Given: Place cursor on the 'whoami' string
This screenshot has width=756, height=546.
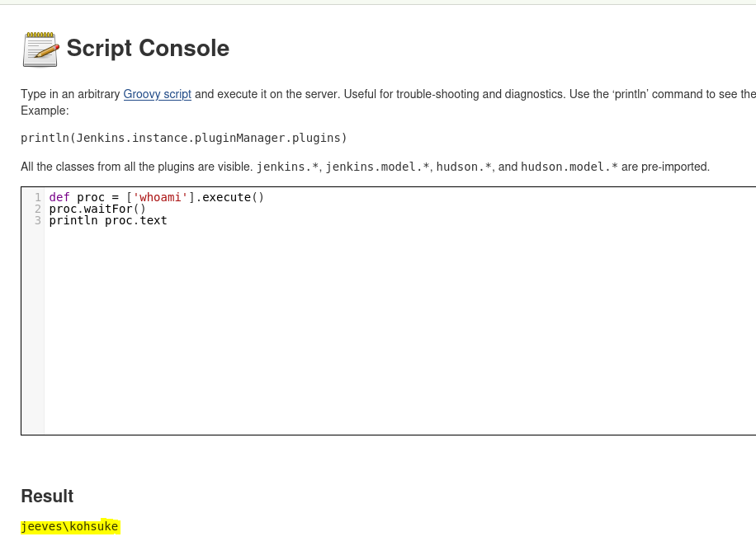Looking at the screenshot, I should click(160, 197).
